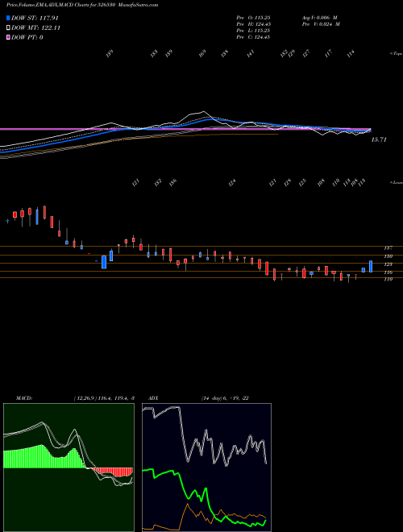Click the 137 price level label
The image size is (403, 532).
click(x=388, y=248)
